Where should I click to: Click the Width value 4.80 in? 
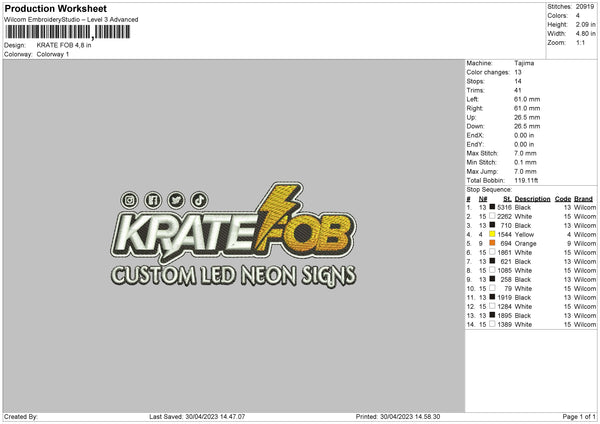585,34
